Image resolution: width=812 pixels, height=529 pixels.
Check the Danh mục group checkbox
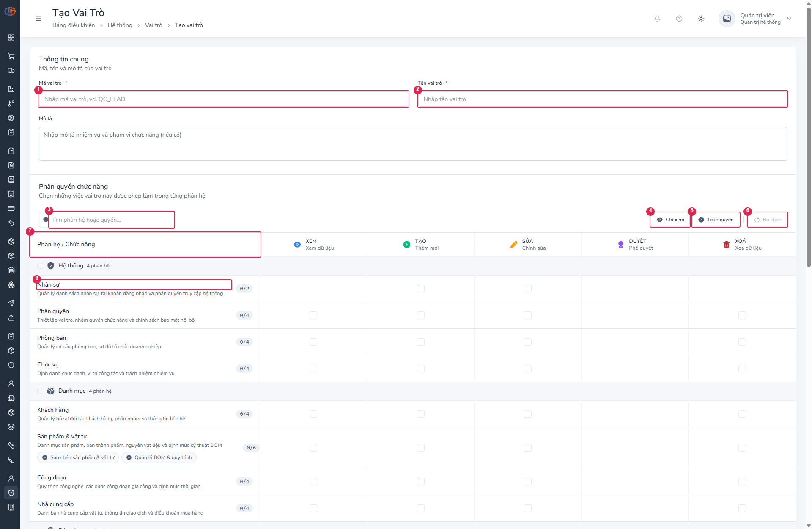pyautogui.click(x=40, y=391)
